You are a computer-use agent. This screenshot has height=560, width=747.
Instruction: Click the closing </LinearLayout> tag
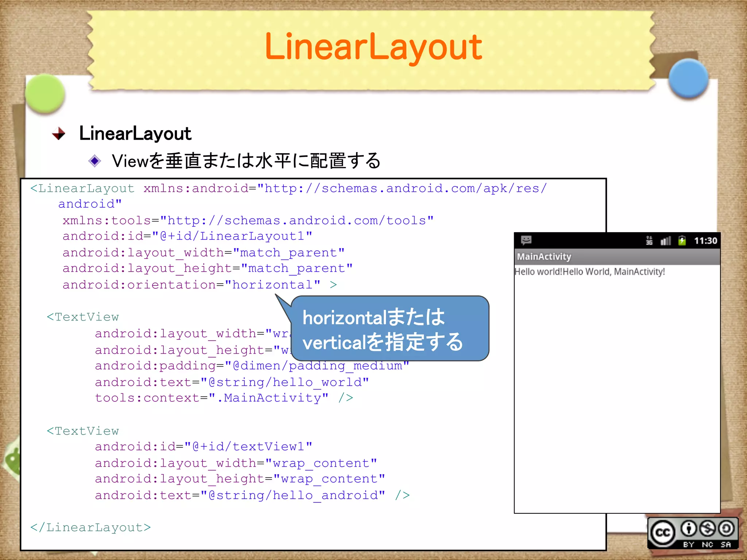pos(90,527)
